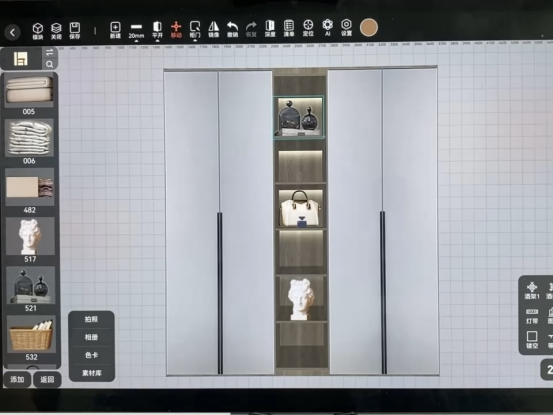This screenshot has height=415, width=553.
Task: Select folded blanket thumbnail 005
Action: 29,90
